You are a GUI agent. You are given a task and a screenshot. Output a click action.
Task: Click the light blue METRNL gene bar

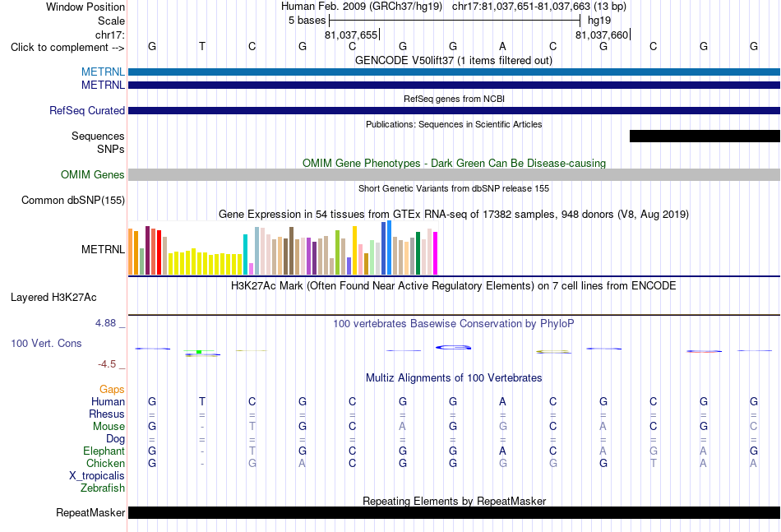click(x=454, y=72)
